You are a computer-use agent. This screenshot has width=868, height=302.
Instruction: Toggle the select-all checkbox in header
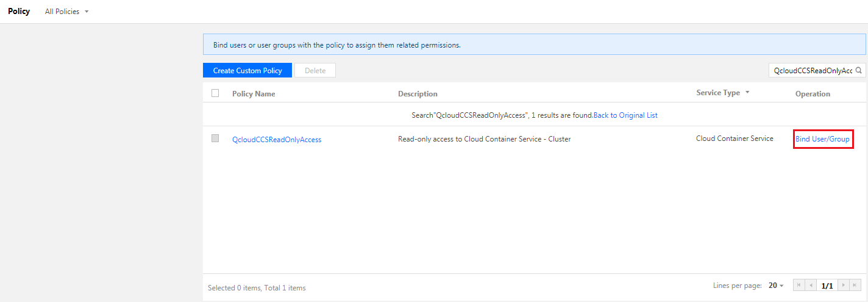point(215,93)
